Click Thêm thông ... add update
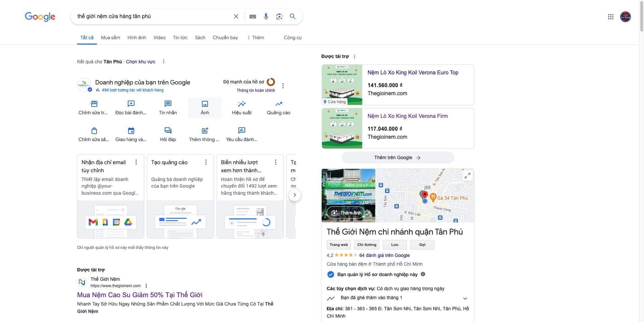The height and width of the screenshot is (322, 644). 204,134
